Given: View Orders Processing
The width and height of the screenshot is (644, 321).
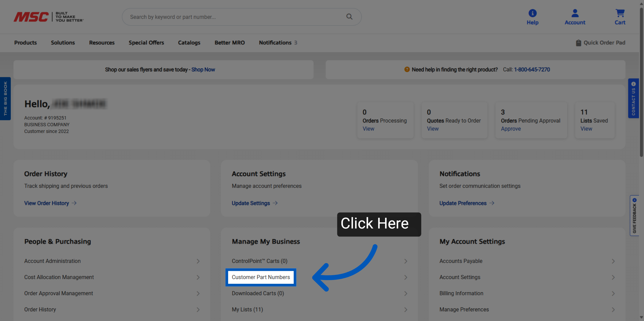Looking at the screenshot, I should 368,129.
